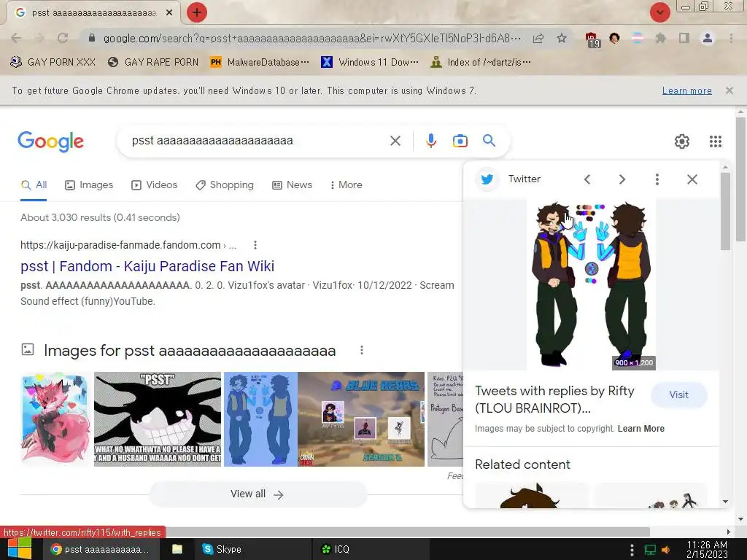Close the psst search tab
747x560 pixels.
pyautogui.click(x=169, y=13)
